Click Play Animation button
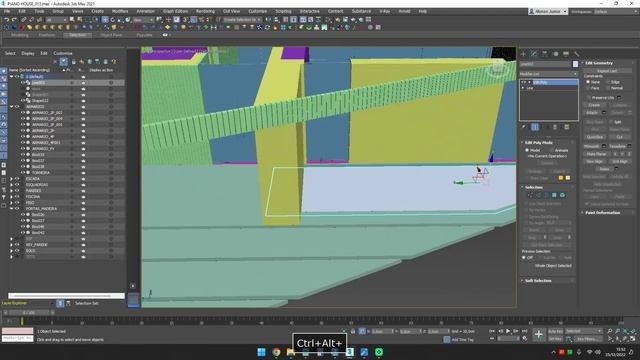Viewport: 640px width, 360px height. tap(508, 331)
